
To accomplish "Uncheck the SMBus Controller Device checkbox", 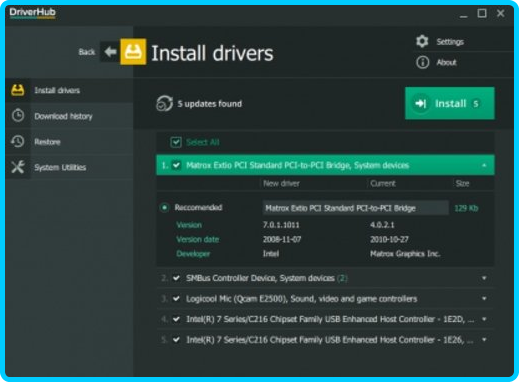I will tap(176, 278).
